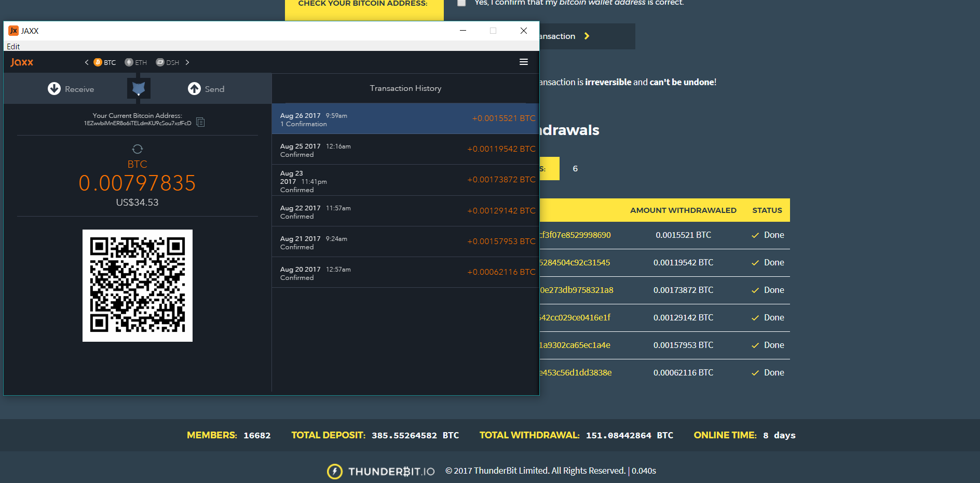Close the JAXX window
Viewport: 980px width, 483px height.
click(x=524, y=31)
